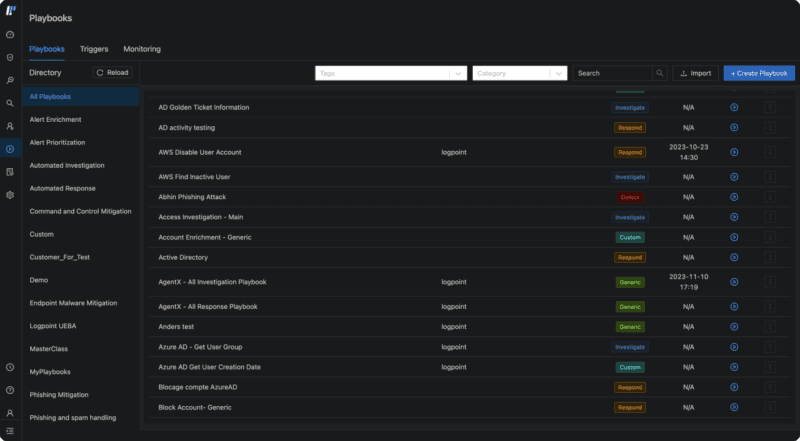The image size is (800, 441).
Task: Run the AWS Disable User Account playbook
Action: point(734,152)
